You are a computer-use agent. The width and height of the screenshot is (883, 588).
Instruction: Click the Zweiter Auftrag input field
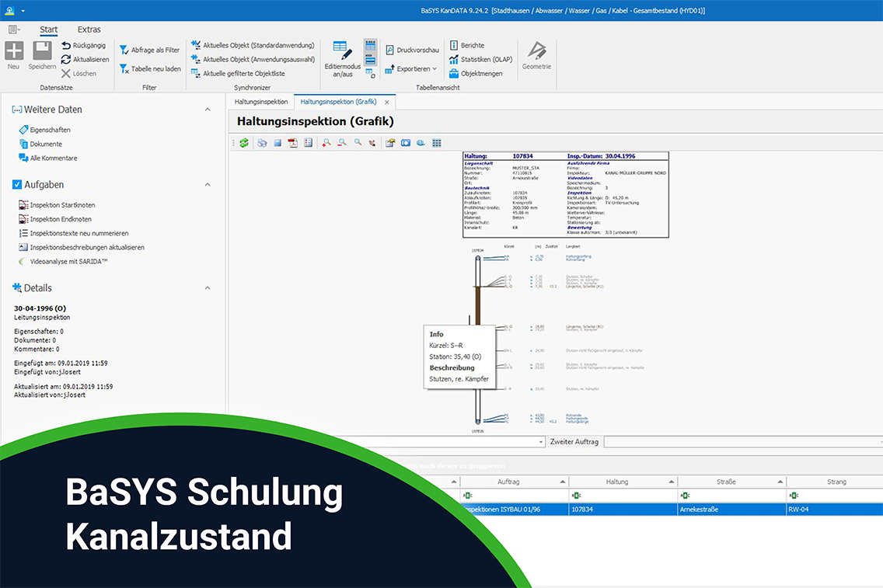point(742,441)
